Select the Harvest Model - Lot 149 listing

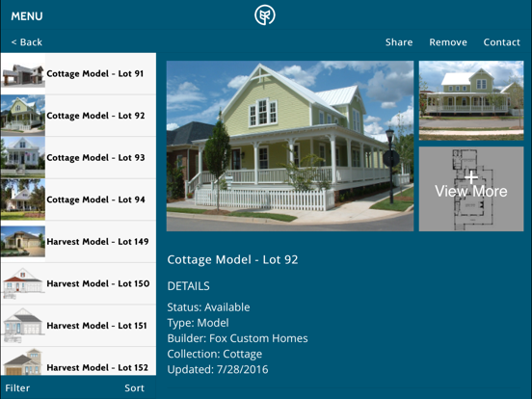click(x=78, y=242)
